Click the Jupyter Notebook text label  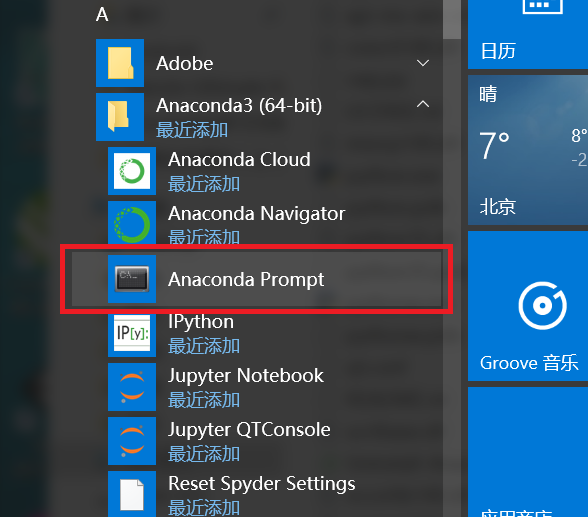pyautogui.click(x=246, y=376)
